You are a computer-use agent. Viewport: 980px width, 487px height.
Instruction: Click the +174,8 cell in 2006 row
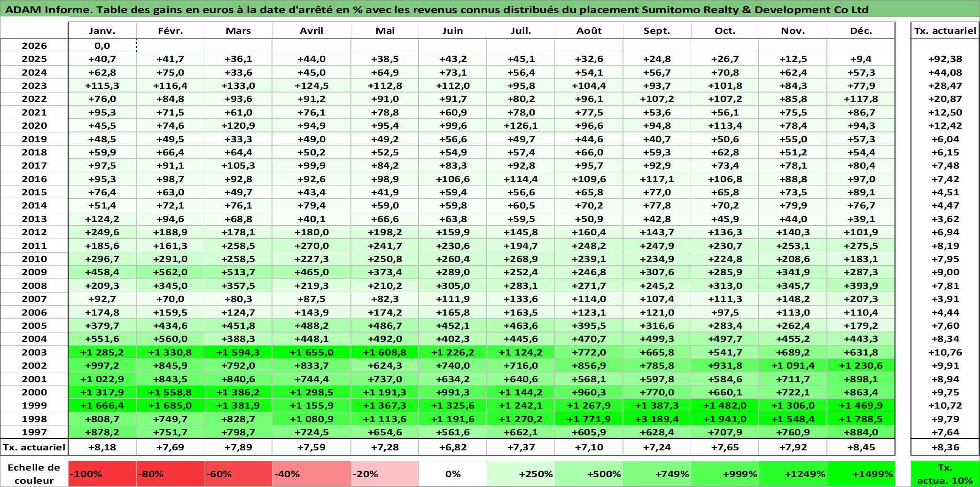[x=102, y=312]
